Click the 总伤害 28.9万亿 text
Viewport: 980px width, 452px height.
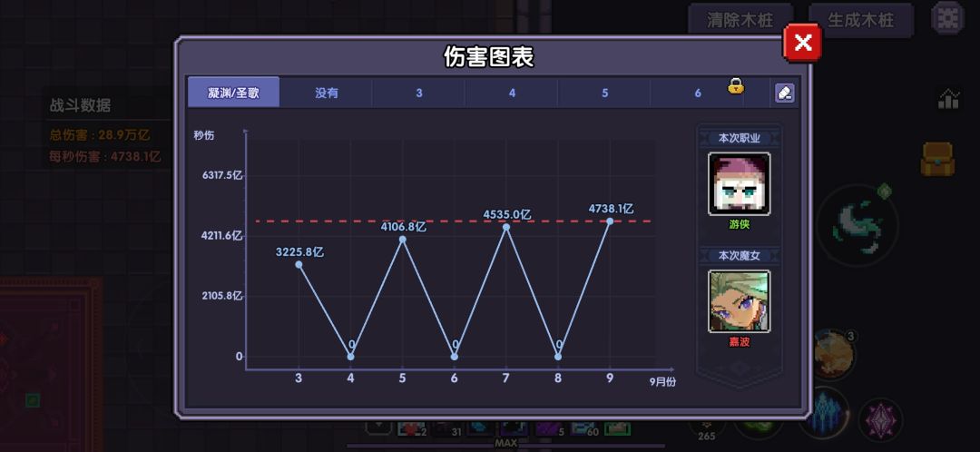pos(100,134)
